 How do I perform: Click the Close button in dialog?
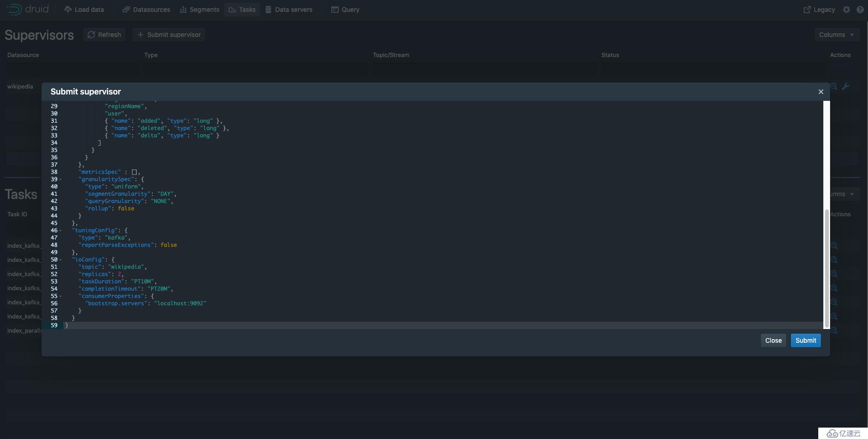click(x=773, y=340)
